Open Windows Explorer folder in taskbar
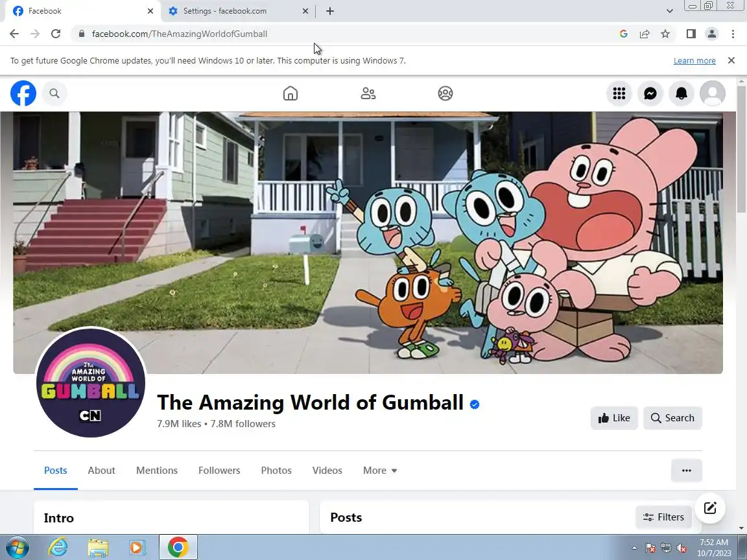This screenshot has width=747, height=560. (x=98, y=547)
